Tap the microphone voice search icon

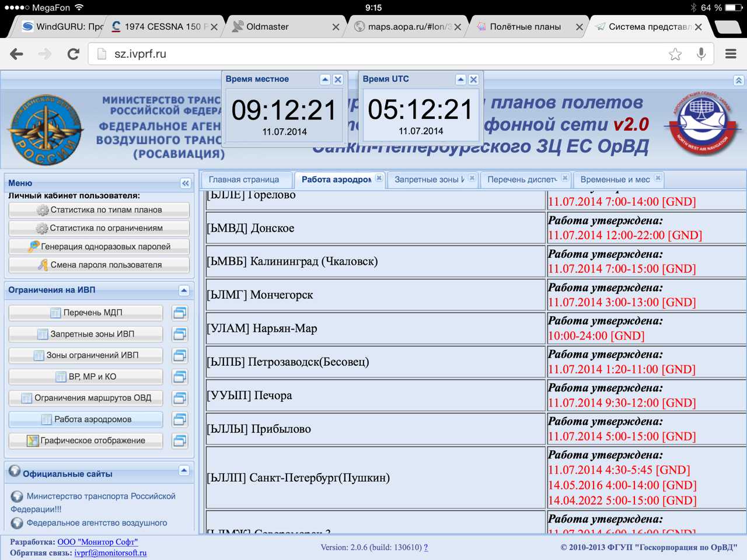701,54
